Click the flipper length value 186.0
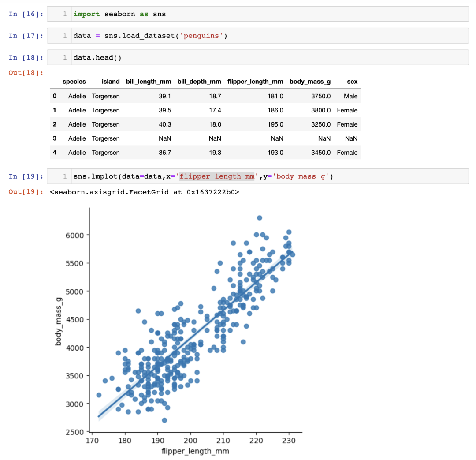 (275, 110)
